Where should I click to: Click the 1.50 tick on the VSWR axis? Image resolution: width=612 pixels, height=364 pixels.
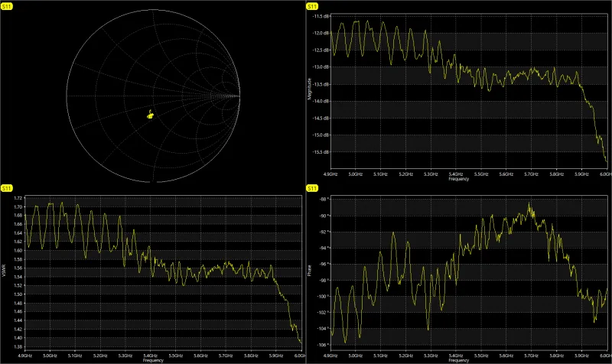pos(18,294)
